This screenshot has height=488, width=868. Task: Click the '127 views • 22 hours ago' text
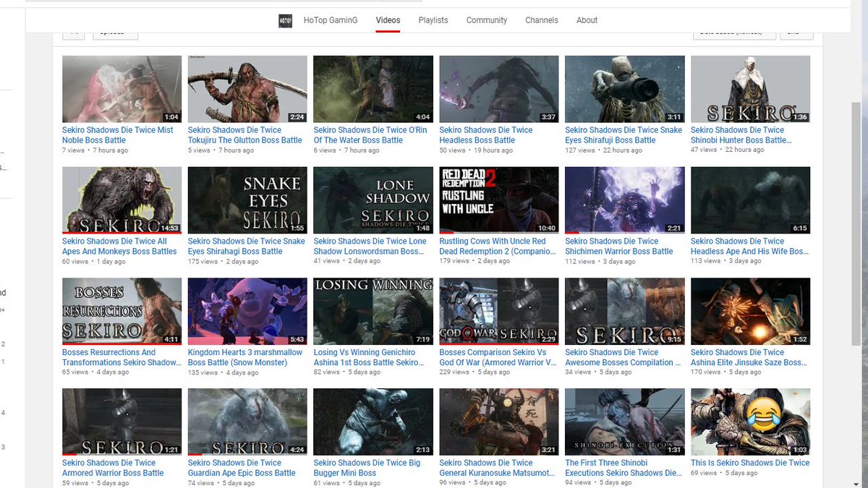(x=603, y=150)
